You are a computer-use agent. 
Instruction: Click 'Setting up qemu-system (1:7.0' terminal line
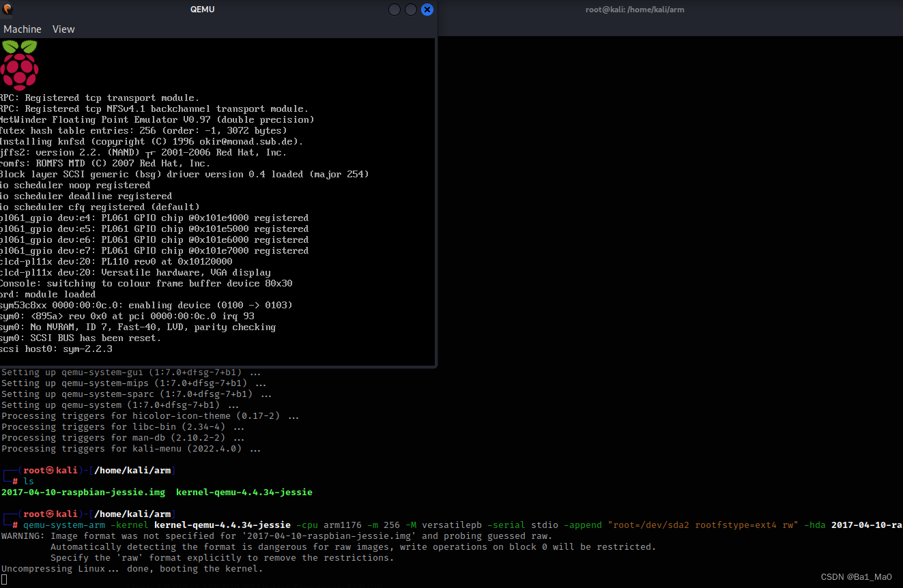pos(120,405)
